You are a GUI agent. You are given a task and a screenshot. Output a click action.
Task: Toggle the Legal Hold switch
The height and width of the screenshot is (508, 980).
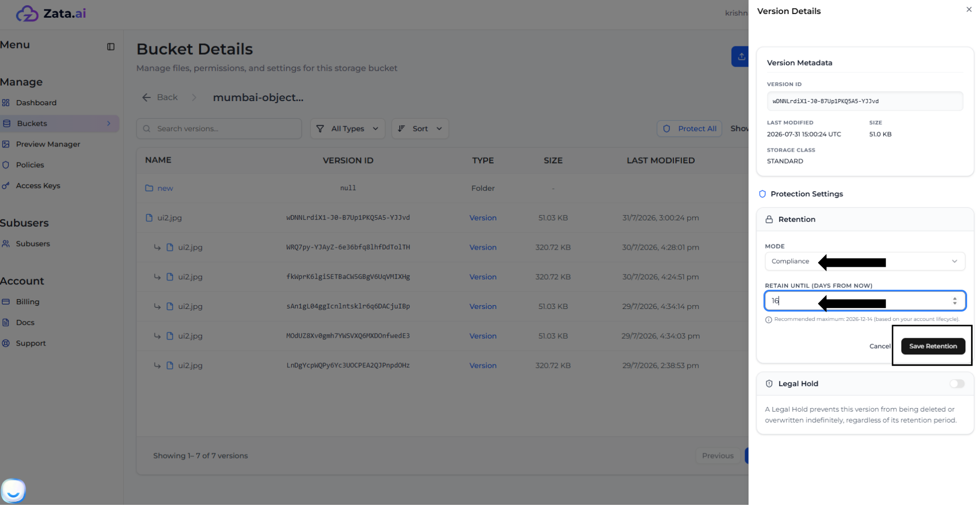[957, 384]
